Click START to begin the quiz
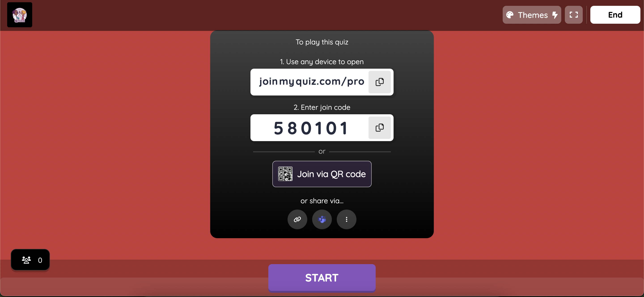 (322, 277)
